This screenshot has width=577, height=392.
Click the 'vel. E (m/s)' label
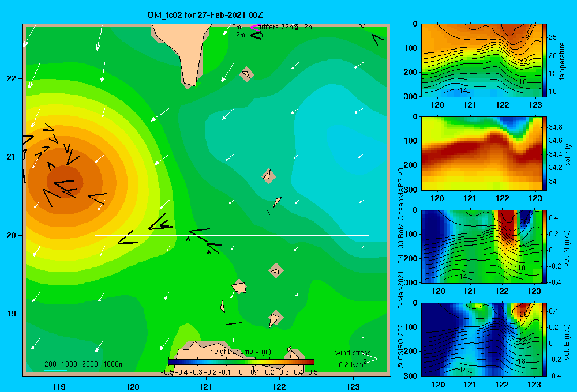567,342
